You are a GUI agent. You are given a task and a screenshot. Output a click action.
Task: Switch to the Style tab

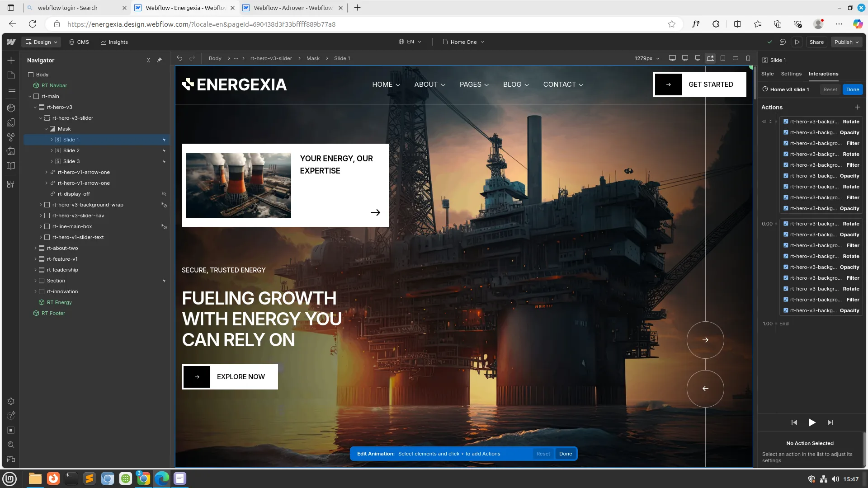[767, 74]
